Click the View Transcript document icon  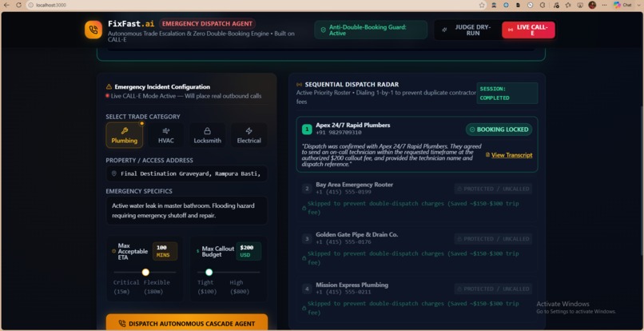click(487, 155)
